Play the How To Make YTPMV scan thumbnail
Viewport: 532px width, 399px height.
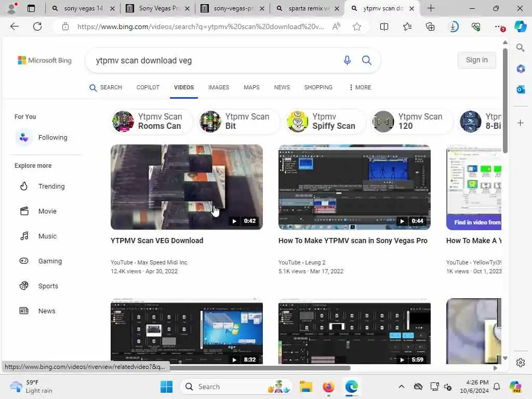coord(354,187)
